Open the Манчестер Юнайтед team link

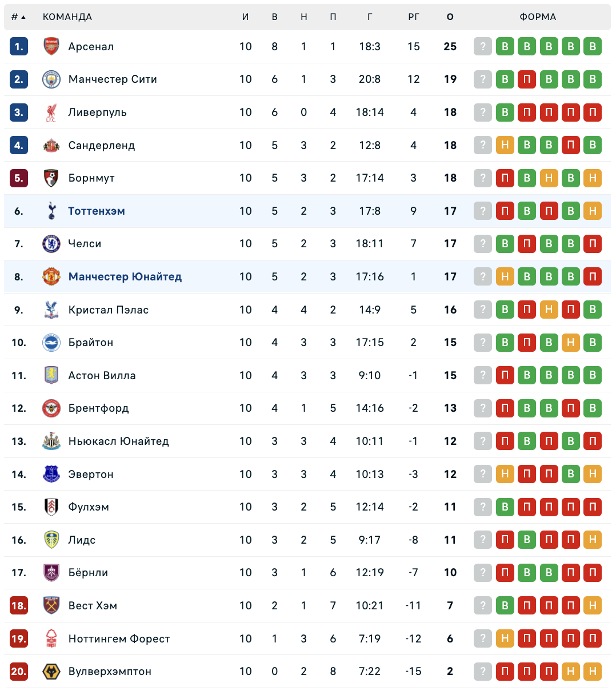click(125, 277)
